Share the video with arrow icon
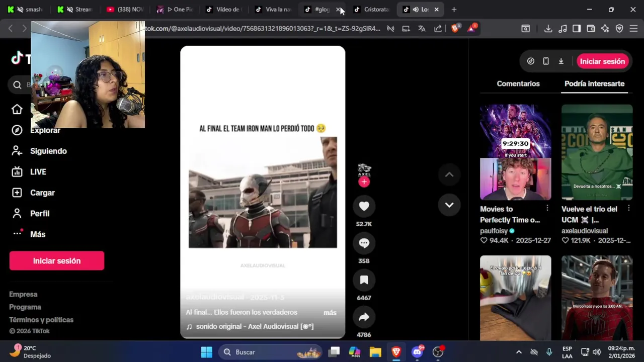644x362 pixels. tap(364, 317)
